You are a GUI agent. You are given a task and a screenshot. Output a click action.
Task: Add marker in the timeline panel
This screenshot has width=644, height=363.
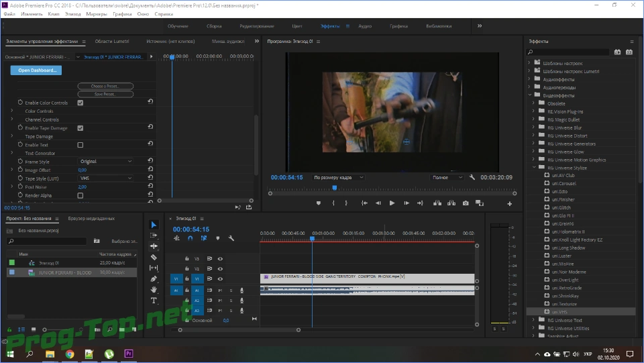[217, 238]
